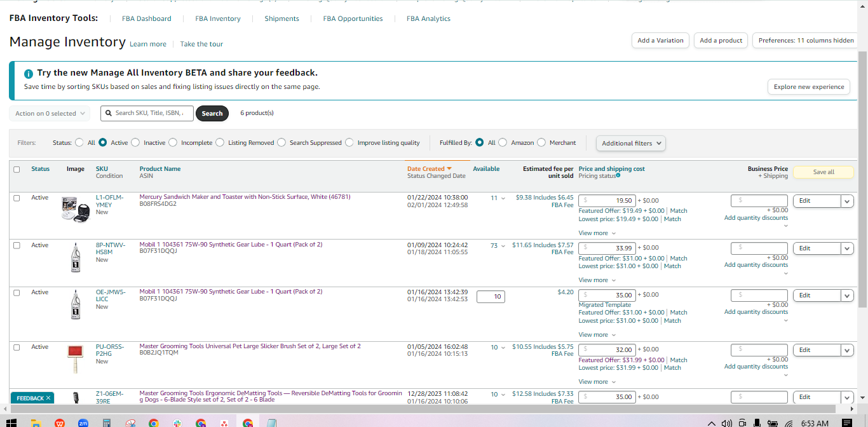868x427 pixels.
Task: Click the black Search button
Action: coord(212,114)
